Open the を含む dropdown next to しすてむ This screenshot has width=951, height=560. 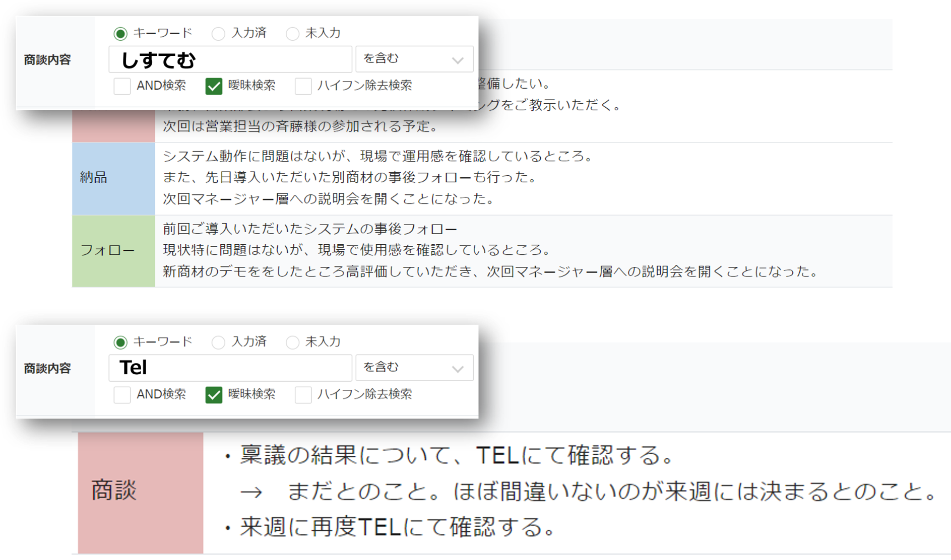pyautogui.click(x=414, y=59)
